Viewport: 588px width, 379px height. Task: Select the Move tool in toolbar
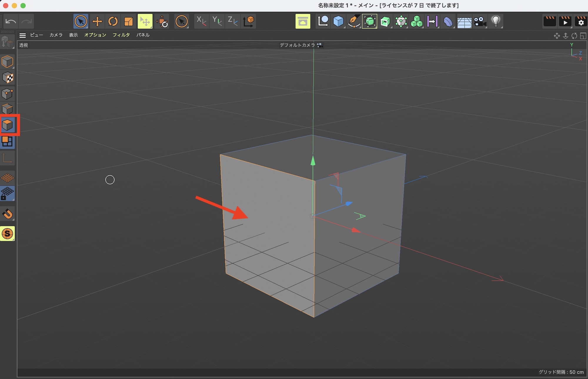[x=97, y=21]
